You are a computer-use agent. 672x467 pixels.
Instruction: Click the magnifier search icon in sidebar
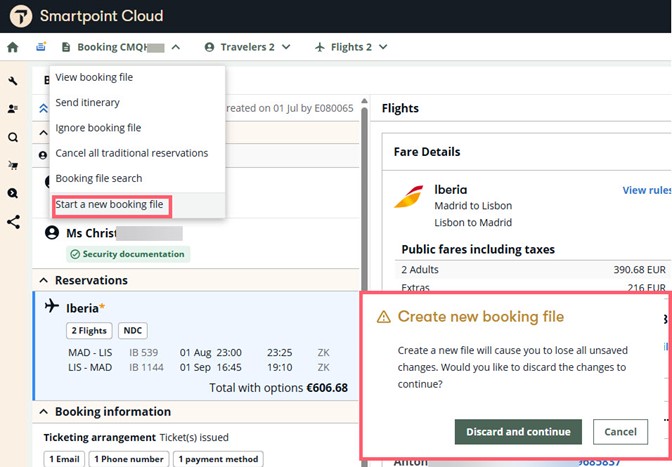(x=13, y=138)
